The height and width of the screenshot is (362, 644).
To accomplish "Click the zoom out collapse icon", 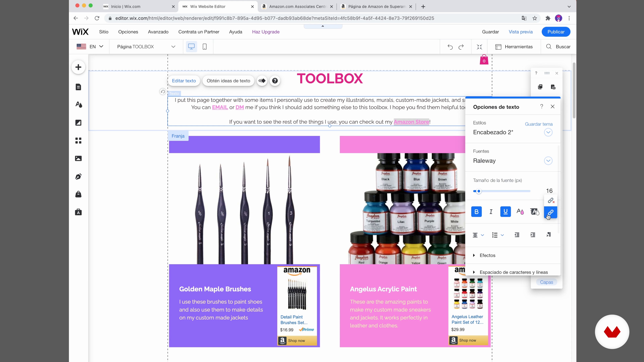I will 479,47.
